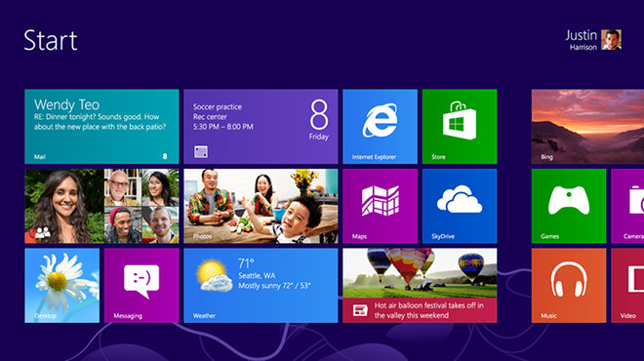644x361 pixels.
Task: Open the People tile with contact photos
Action: coord(101,206)
